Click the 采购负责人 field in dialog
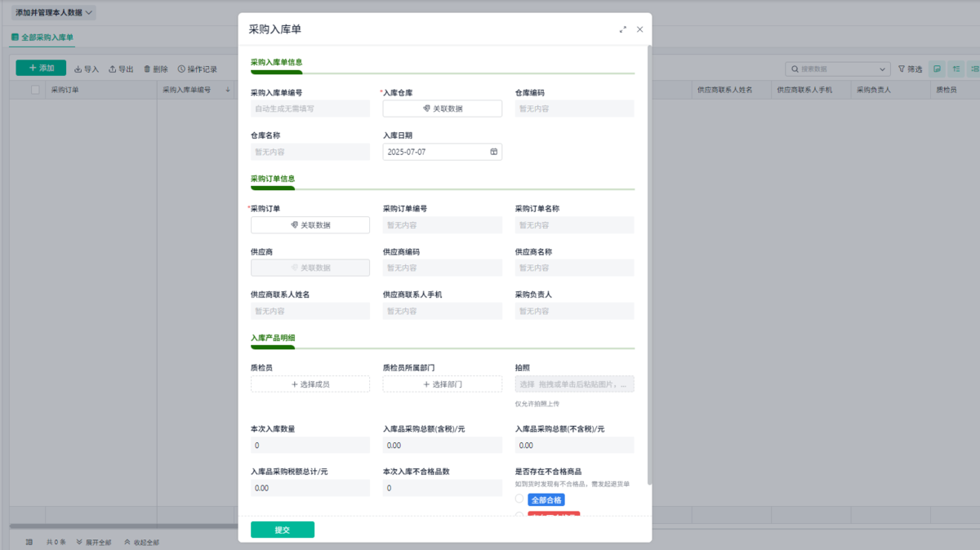 (574, 311)
